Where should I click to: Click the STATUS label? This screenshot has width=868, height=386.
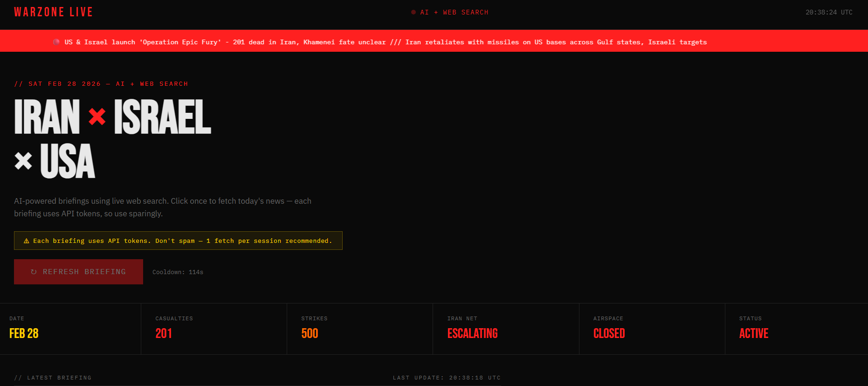[x=750, y=318]
